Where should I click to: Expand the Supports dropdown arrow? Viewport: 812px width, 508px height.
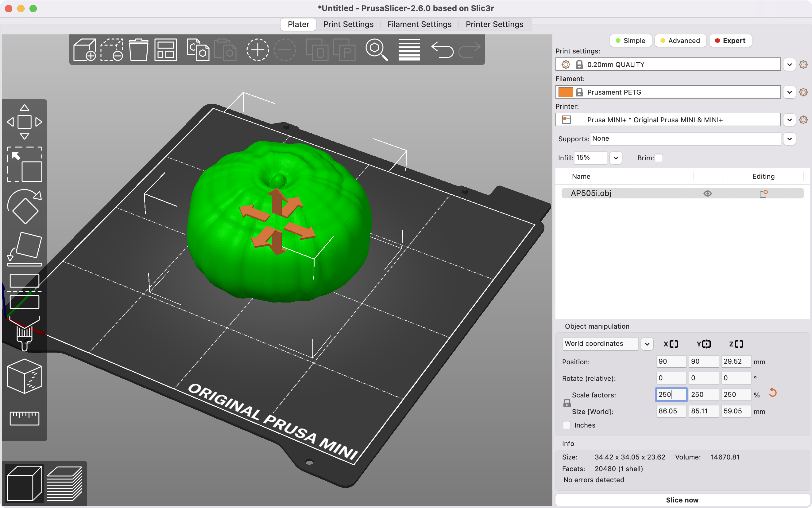click(790, 139)
